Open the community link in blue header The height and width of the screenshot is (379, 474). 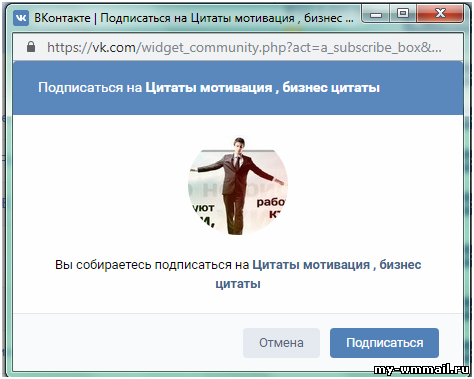pyautogui.click(x=262, y=88)
